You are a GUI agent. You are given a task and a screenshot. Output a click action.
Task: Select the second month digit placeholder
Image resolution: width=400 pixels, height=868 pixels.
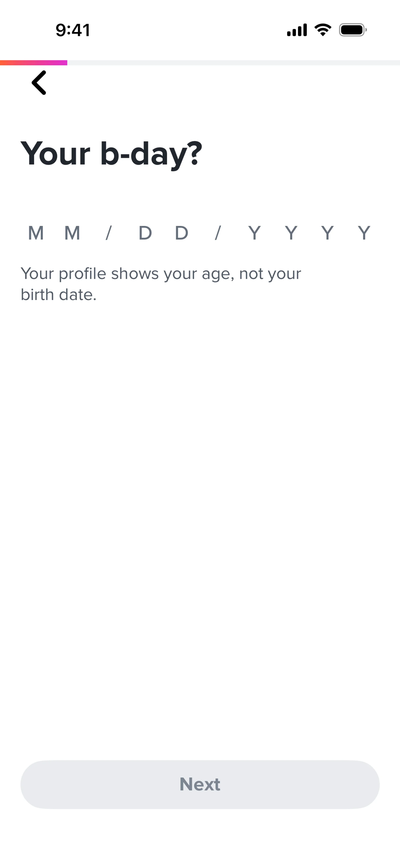pos(72,233)
